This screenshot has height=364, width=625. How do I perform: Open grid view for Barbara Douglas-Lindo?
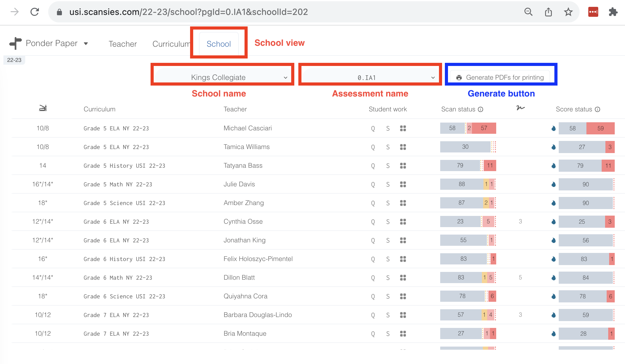click(403, 315)
